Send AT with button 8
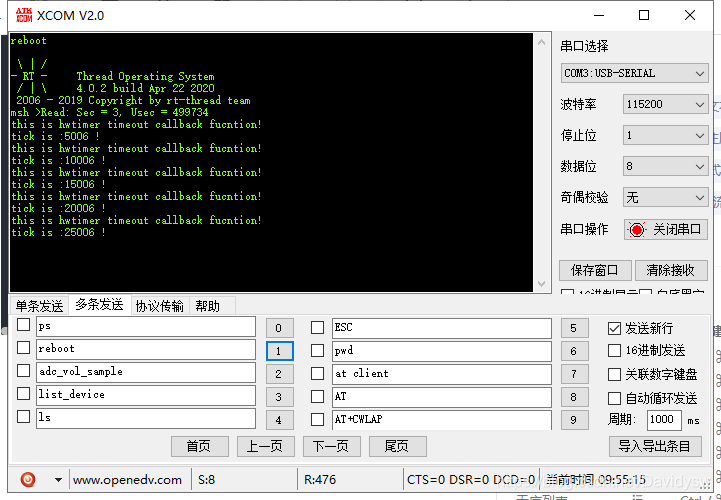 pyautogui.click(x=574, y=397)
